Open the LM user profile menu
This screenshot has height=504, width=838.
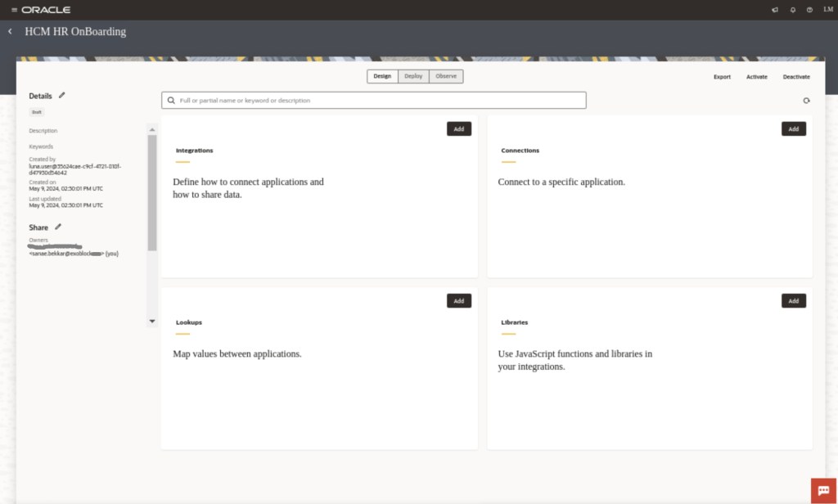coord(827,10)
